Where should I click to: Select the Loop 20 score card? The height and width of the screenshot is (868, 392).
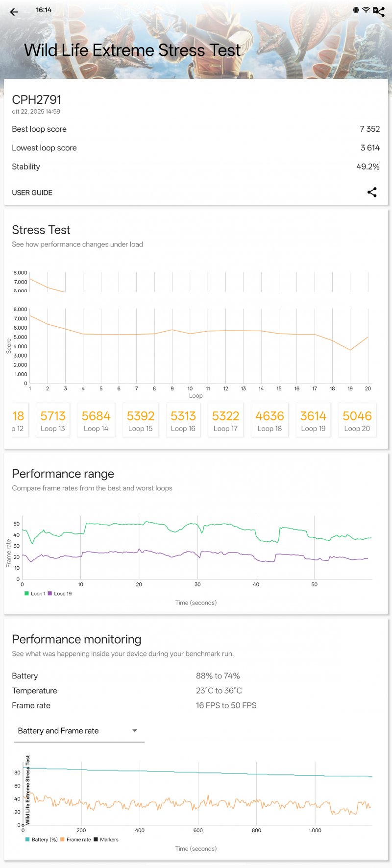tap(357, 420)
